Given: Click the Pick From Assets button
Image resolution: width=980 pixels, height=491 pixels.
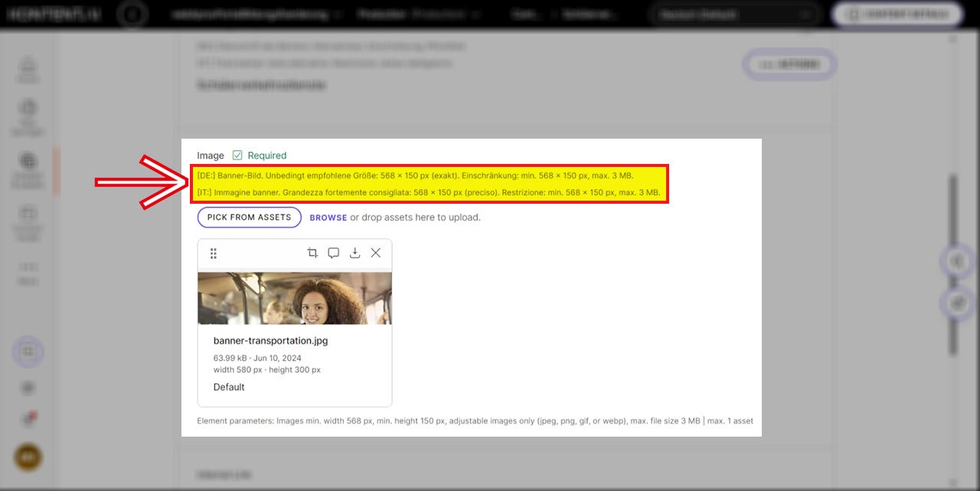Looking at the screenshot, I should pyautogui.click(x=249, y=218).
